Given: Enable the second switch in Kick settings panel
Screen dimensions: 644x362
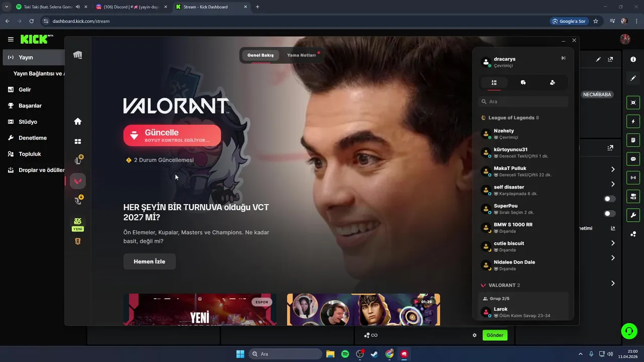Looking at the screenshot, I should tap(609, 214).
